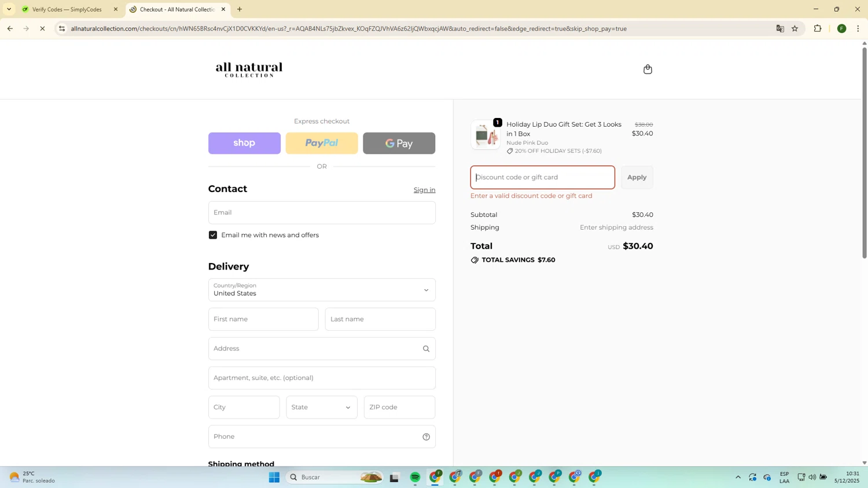Click the First name field

point(263,319)
